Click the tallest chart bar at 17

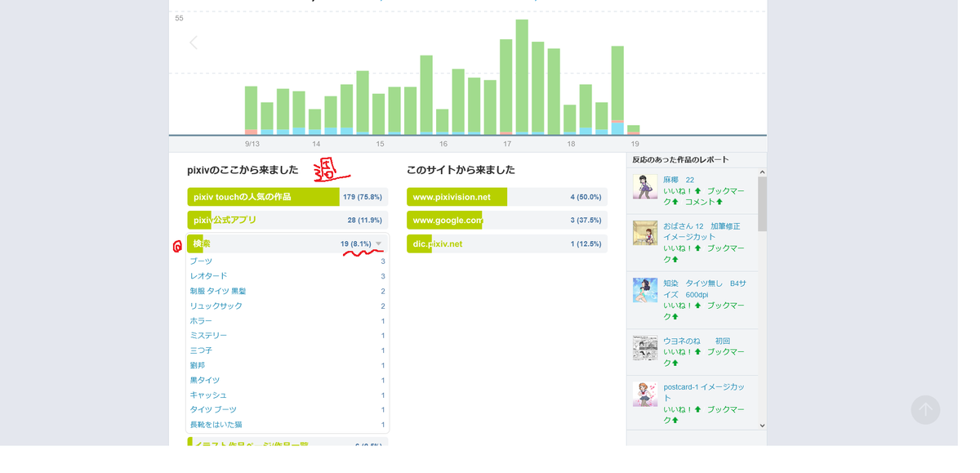point(522,77)
